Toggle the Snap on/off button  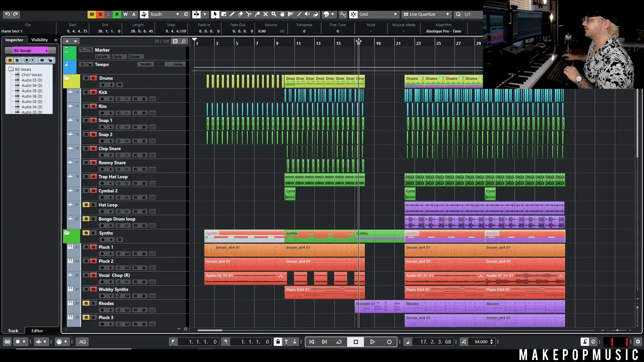tap(353, 14)
